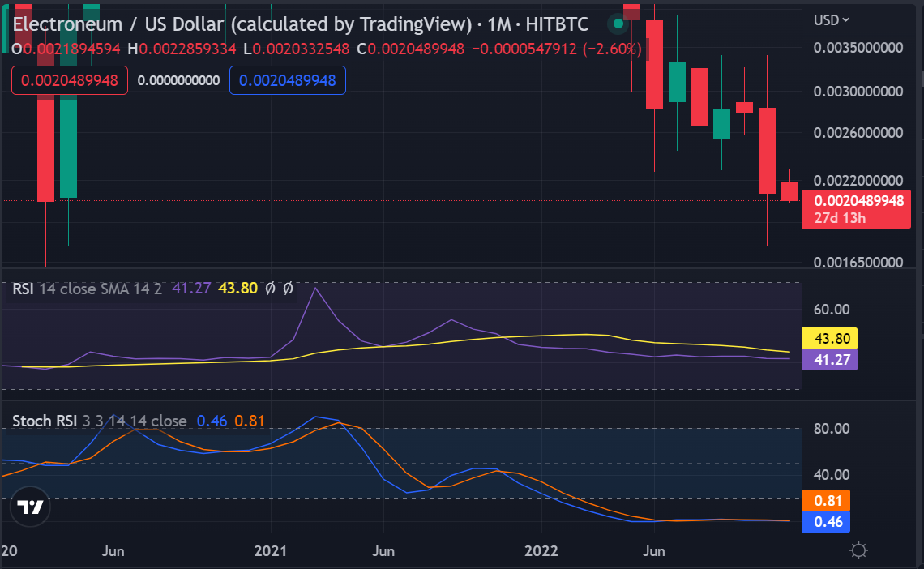Click the purple 41.27 price scale label
The height and width of the screenshot is (569, 924).
tap(830, 360)
